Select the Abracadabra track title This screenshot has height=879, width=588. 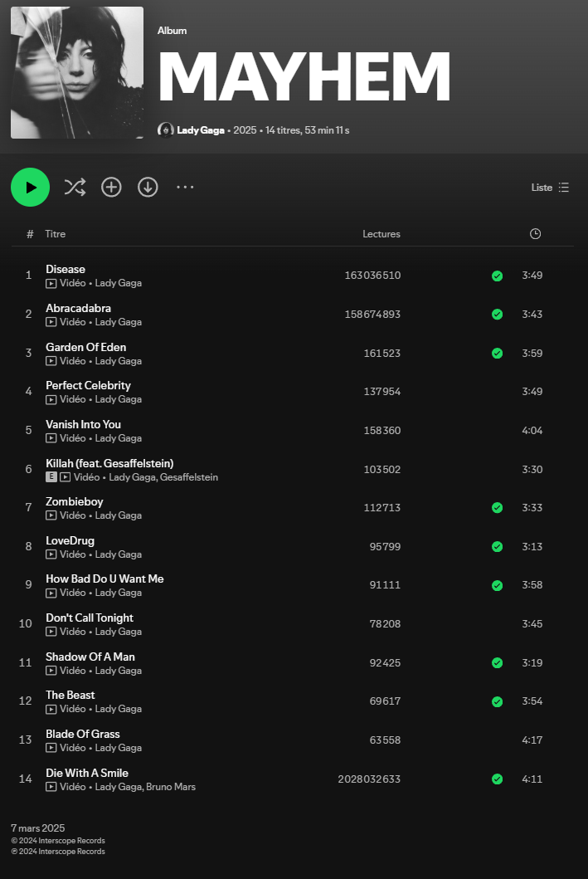[79, 308]
